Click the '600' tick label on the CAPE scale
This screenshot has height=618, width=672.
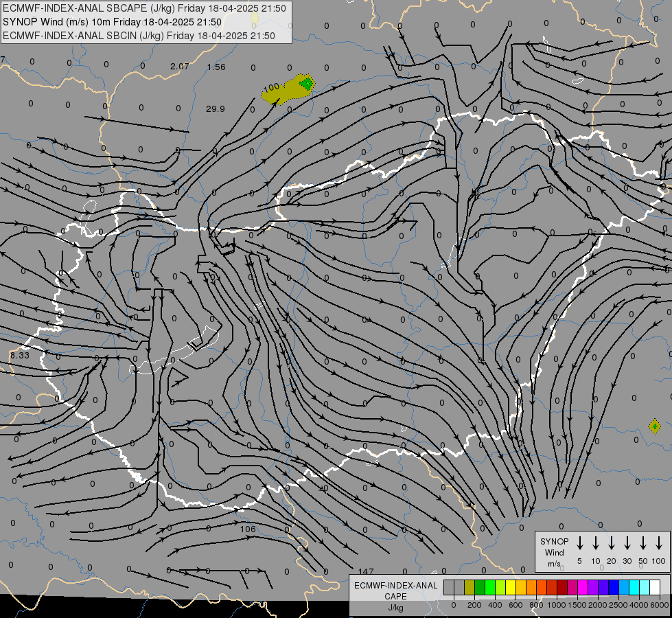(515, 605)
